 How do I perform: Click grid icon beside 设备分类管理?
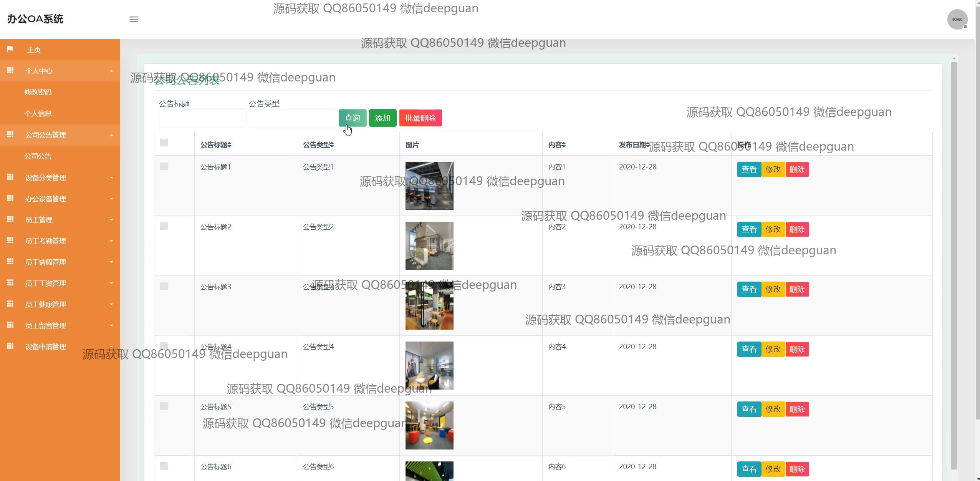click(x=10, y=177)
